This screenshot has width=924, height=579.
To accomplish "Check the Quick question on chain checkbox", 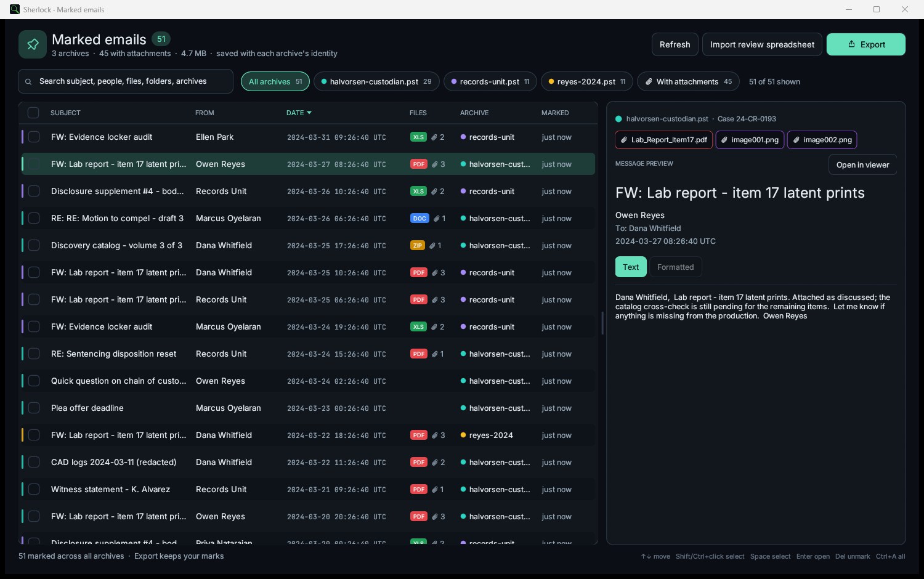I will point(34,381).
